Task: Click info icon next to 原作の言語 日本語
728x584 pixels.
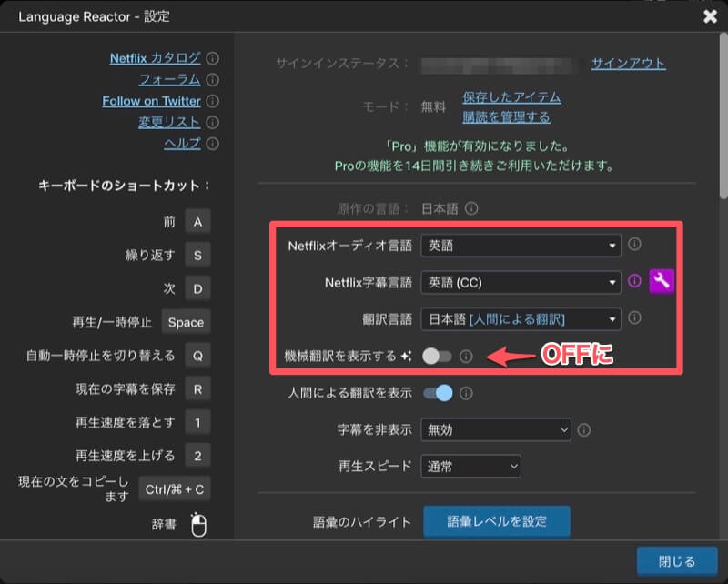Action: pos(471,208)
